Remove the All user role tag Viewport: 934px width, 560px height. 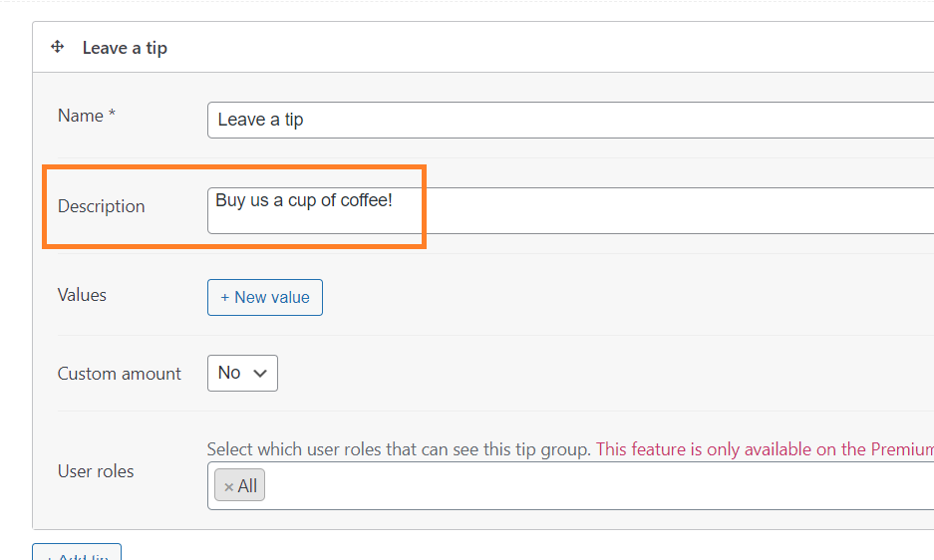pos(228,486)
